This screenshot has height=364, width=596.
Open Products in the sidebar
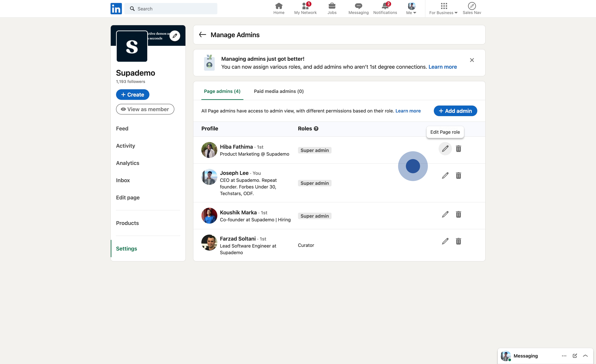pos(128,223)
